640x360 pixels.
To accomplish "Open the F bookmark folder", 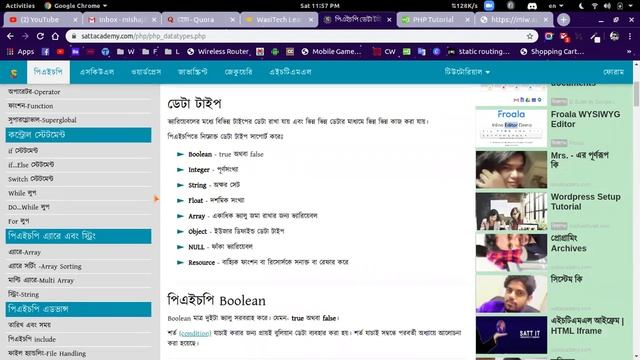I will click(150, 52).
